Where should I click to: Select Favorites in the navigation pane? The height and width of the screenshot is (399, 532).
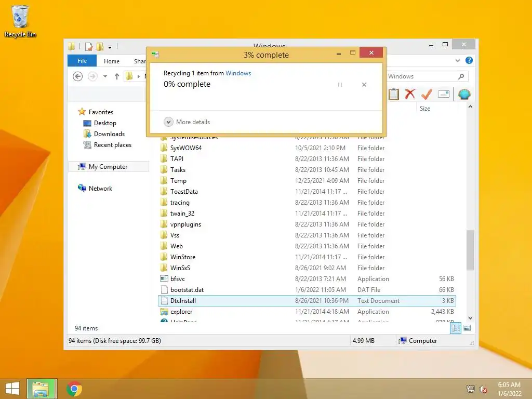(x=101, y=112)
